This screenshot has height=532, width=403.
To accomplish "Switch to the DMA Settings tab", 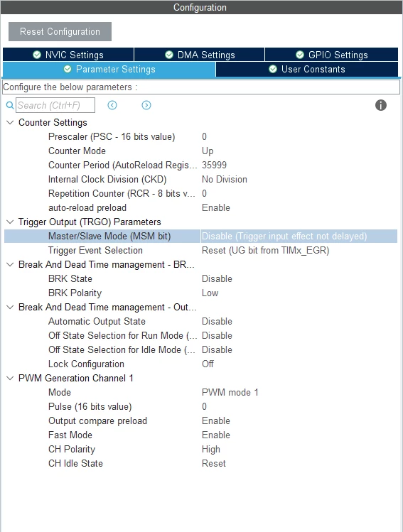I will pyautogui.click(x=200, y=55).
